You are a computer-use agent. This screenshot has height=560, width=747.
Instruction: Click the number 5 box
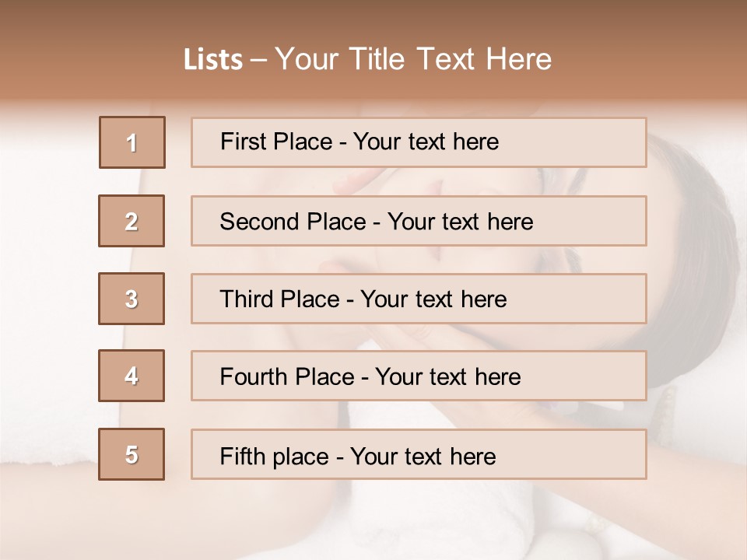tap(132, 454)
